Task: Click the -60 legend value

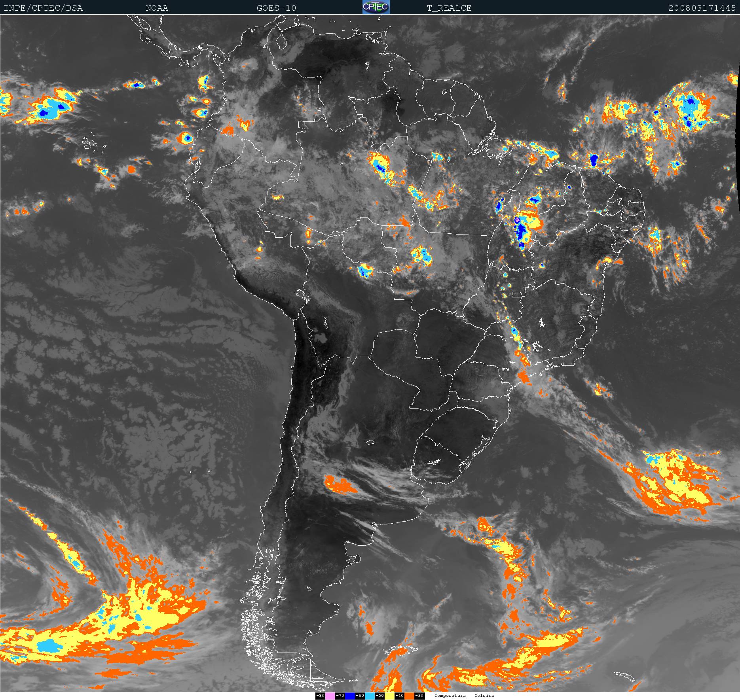Action: coord(360,696)
